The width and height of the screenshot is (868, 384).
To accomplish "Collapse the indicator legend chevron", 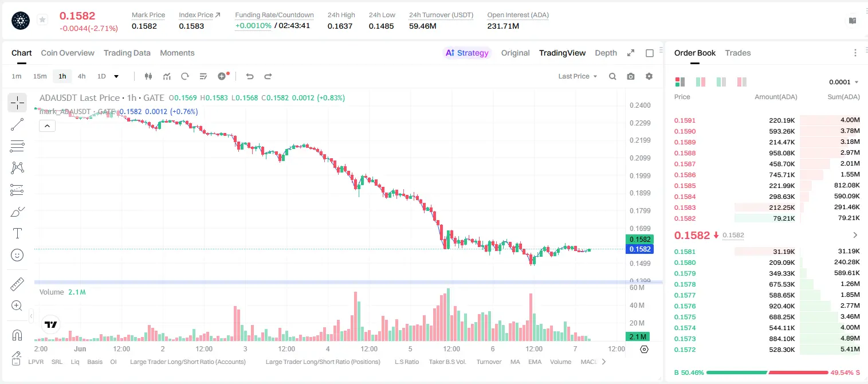I will coord(47,126).
